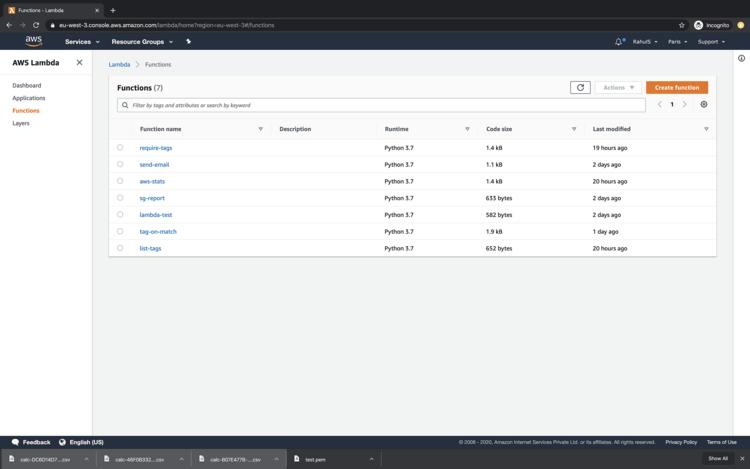Focus the function filter search field
This screenshot has width=750, height=469.
tap(380, 105)
